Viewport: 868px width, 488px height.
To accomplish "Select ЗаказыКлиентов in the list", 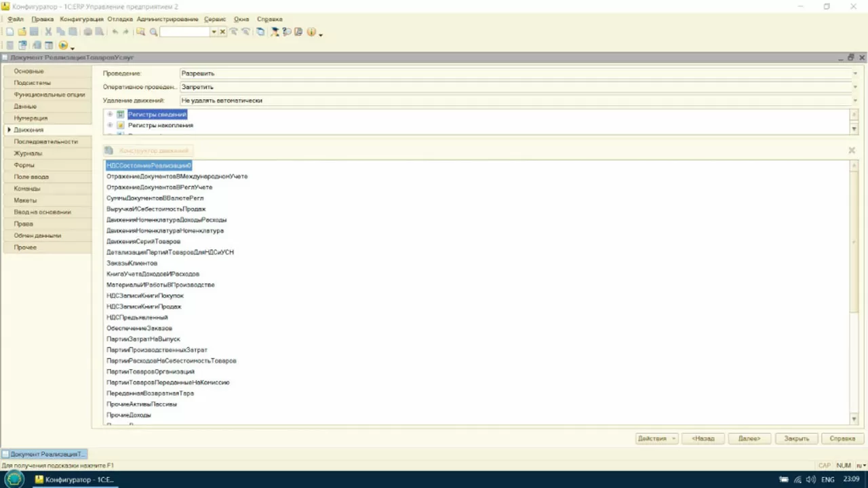I will coord(132,263).
